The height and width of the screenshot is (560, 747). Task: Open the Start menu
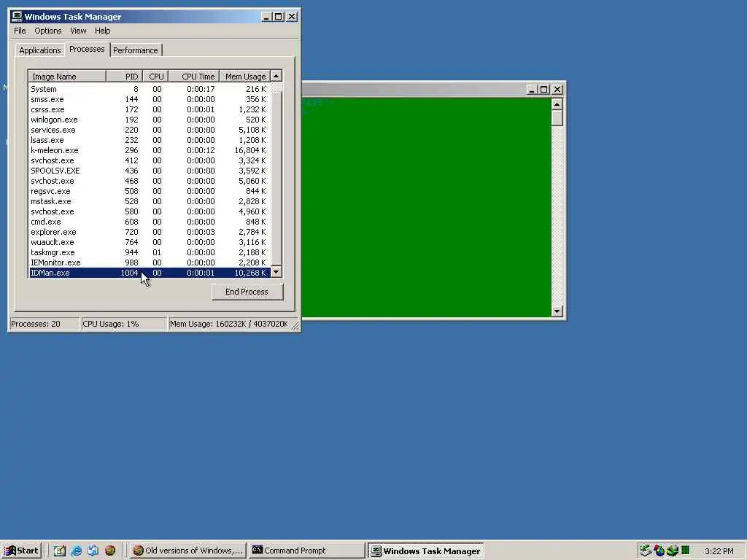[x=21, y=551]
